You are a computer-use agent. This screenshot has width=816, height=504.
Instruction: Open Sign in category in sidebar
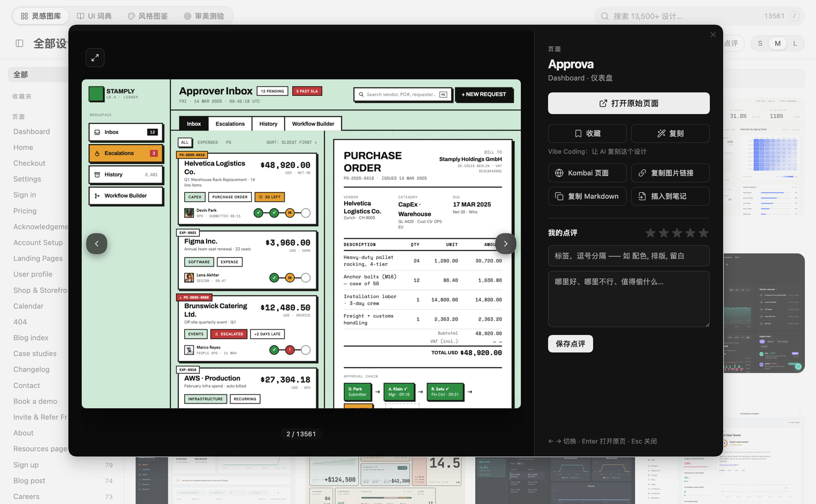point(24,195)
